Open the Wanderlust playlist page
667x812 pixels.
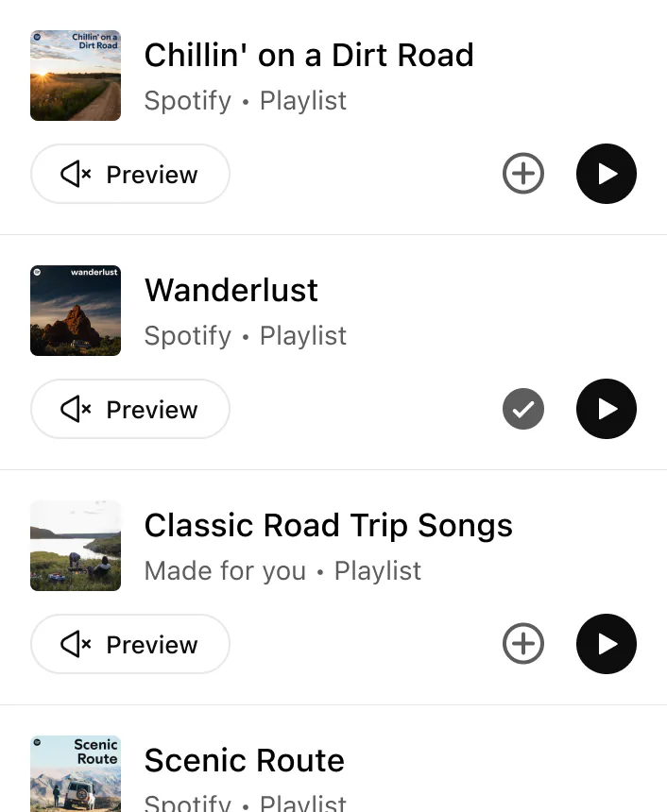pyautogui.click(x=231, y=290)
